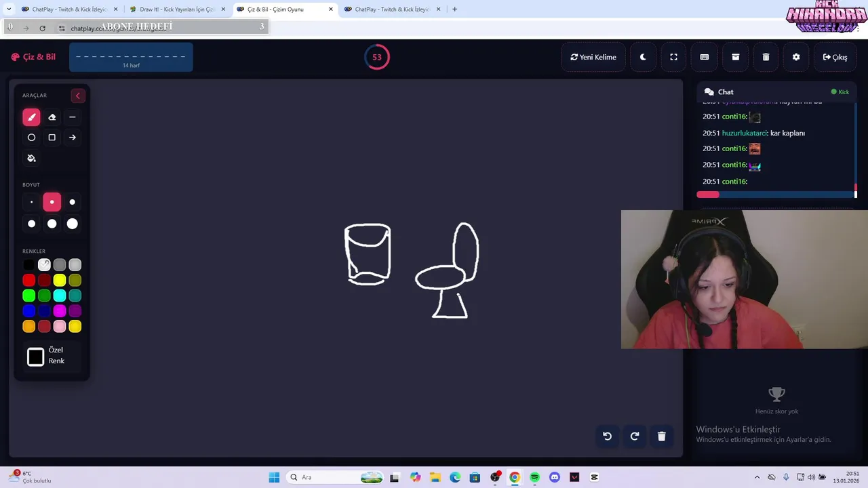Image resolution: width=868 pixels, height=488 pixels.
Task: Pick the bright yellow color swatch
Action: [x=60, y=280]
